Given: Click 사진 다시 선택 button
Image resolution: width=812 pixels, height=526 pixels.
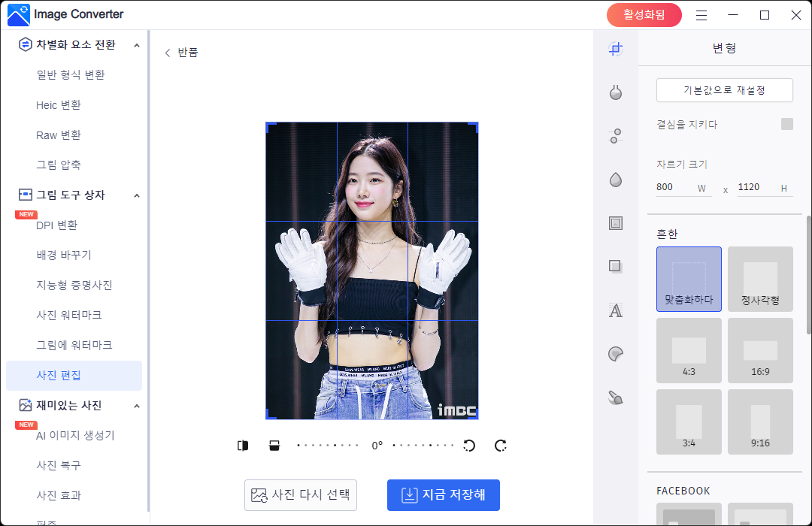Looking at the screenshot, I should pos(300,495).
